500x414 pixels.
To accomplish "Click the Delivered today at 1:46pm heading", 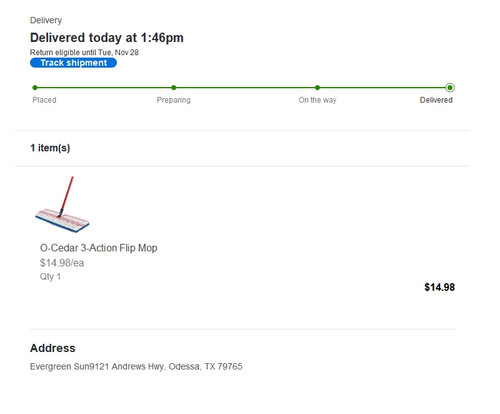I will click(x=107, y=38).
